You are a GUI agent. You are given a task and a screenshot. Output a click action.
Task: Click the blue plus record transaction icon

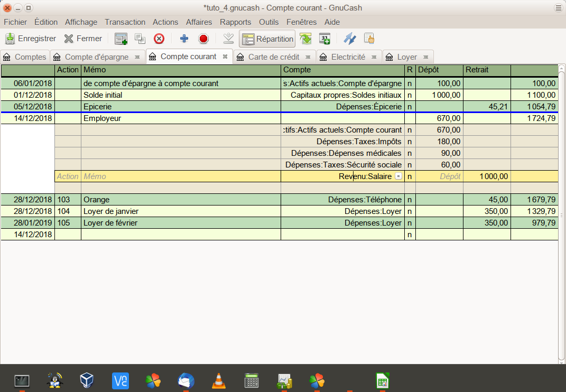[184, 39]
